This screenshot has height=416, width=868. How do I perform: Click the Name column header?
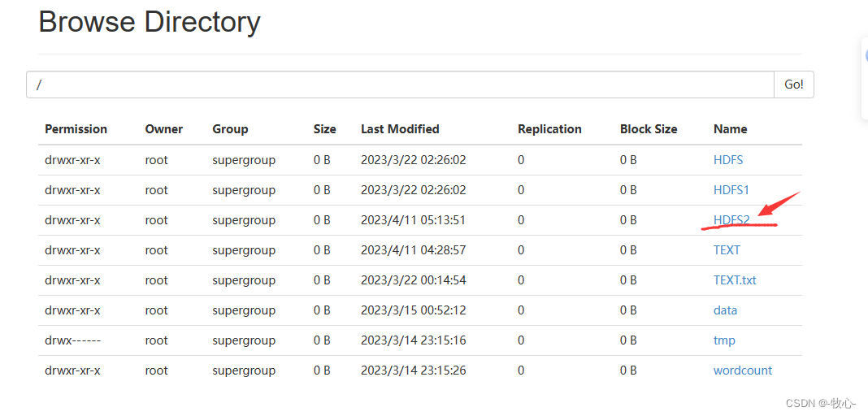click(730, 129)
